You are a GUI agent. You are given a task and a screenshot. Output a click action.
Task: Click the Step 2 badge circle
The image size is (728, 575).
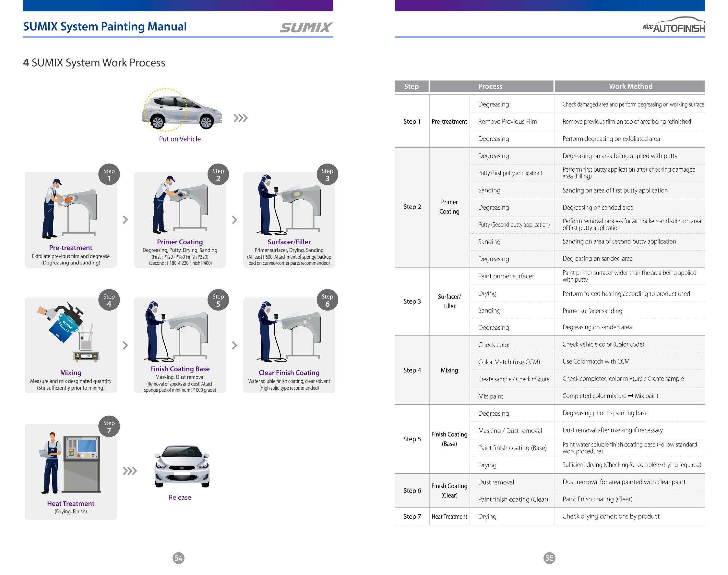218,174
